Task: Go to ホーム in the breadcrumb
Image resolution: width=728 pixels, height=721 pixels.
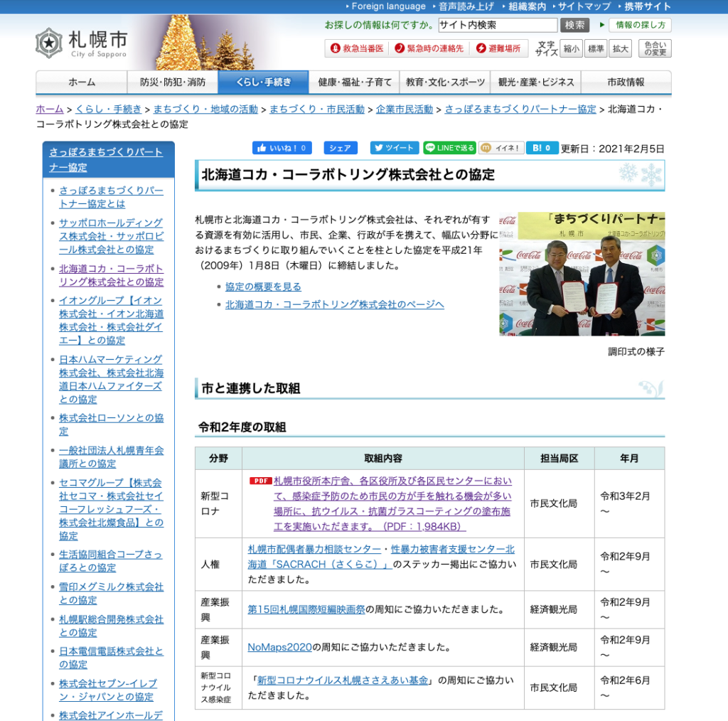Action: click(x=50, y=109)
